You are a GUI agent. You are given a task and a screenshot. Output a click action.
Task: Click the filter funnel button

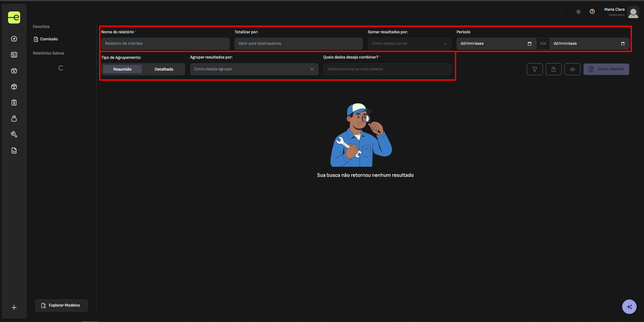click(x=534, y=69)
